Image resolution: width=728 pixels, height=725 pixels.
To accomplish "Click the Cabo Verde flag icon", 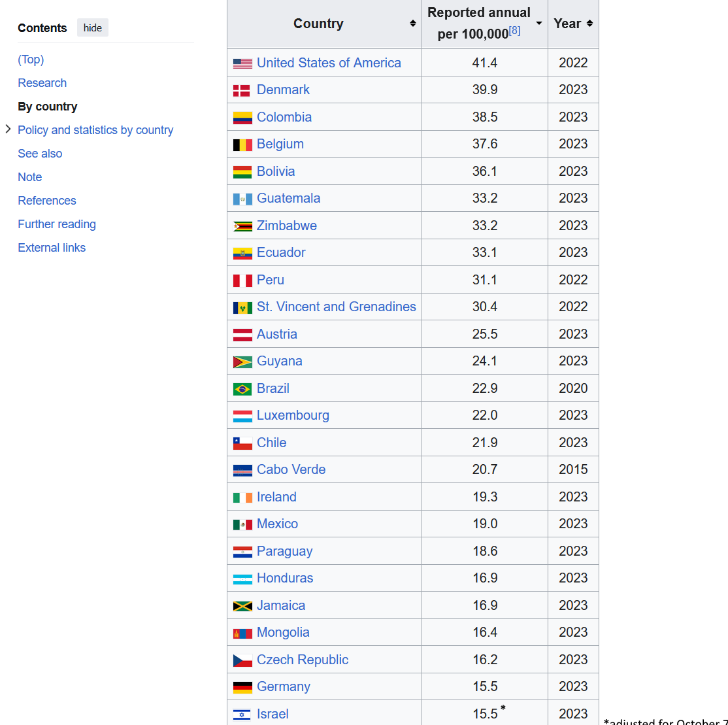I will pyautogui.click(x=242, y=471).
